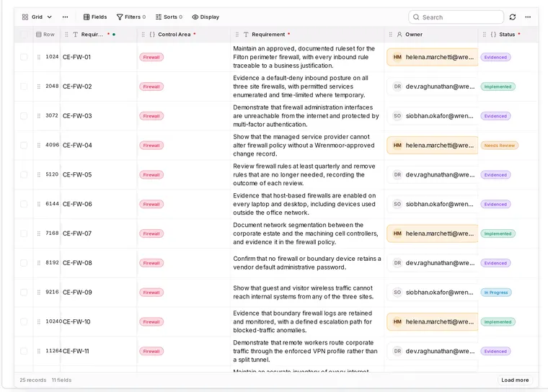
Task: Click requirement text about guest and visitor wireless
Action: (304, 292)
